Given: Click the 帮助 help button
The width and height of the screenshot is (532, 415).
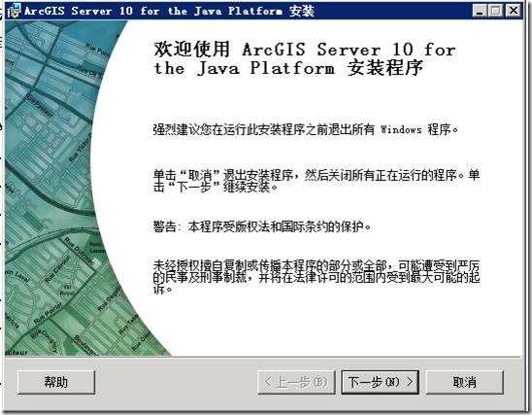Looking at the screenshot, I should pos(56,382).
